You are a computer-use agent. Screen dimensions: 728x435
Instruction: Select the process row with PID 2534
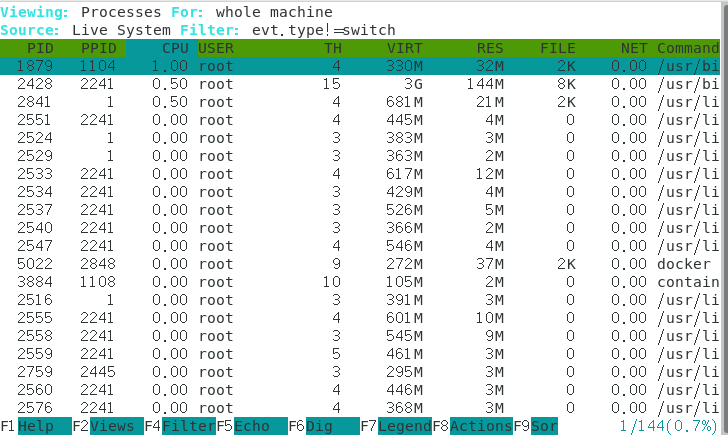click(360, 192)
